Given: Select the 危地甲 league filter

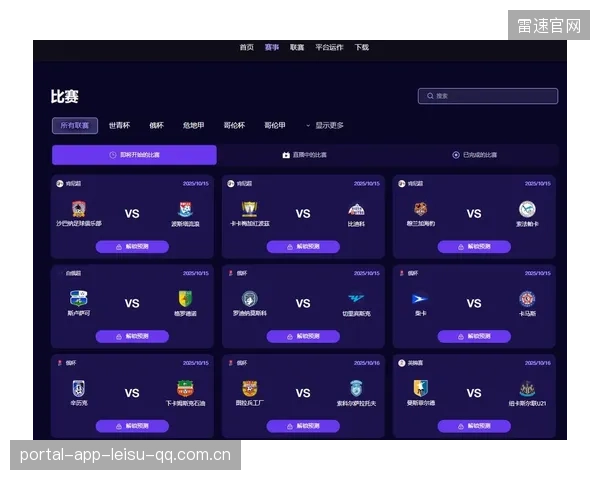Looking at the screenshot, I should [194, 126].
